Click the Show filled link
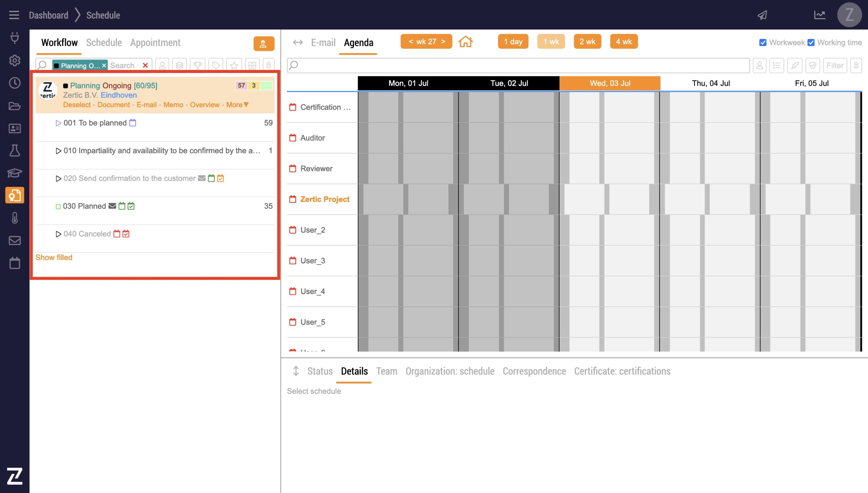Viewport: 868px width, 493px height. [54, 257]
